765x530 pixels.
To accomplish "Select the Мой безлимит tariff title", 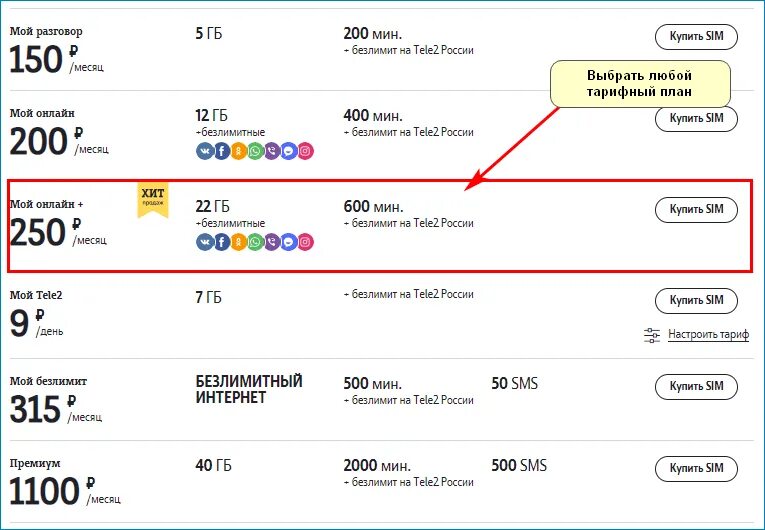I will (48, 381).
